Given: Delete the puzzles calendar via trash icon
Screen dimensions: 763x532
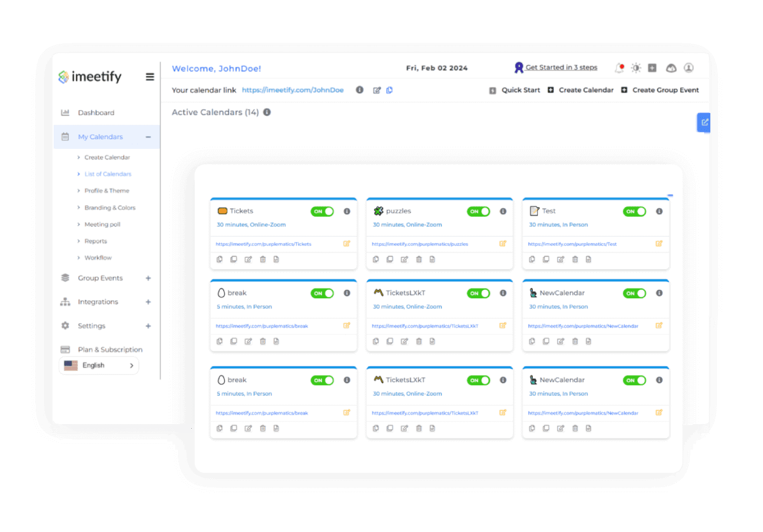Looking at the screenshot, I should [x=418, y=259].
